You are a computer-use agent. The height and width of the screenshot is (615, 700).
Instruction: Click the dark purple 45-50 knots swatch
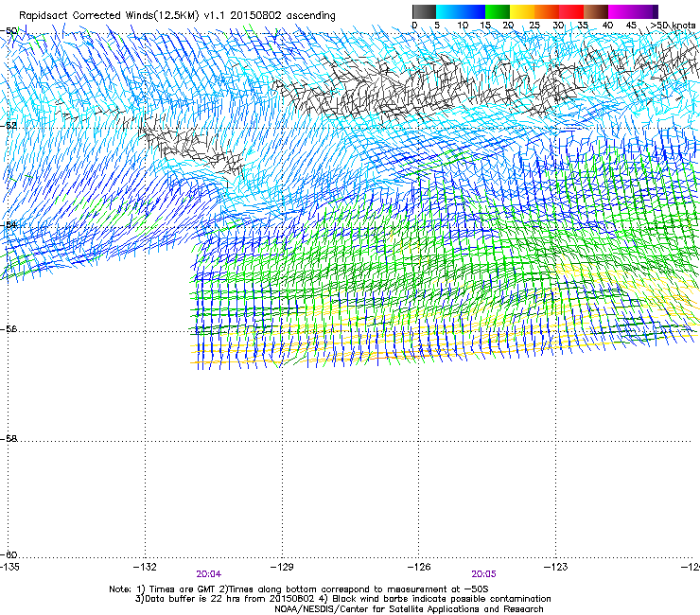[645, 11]
